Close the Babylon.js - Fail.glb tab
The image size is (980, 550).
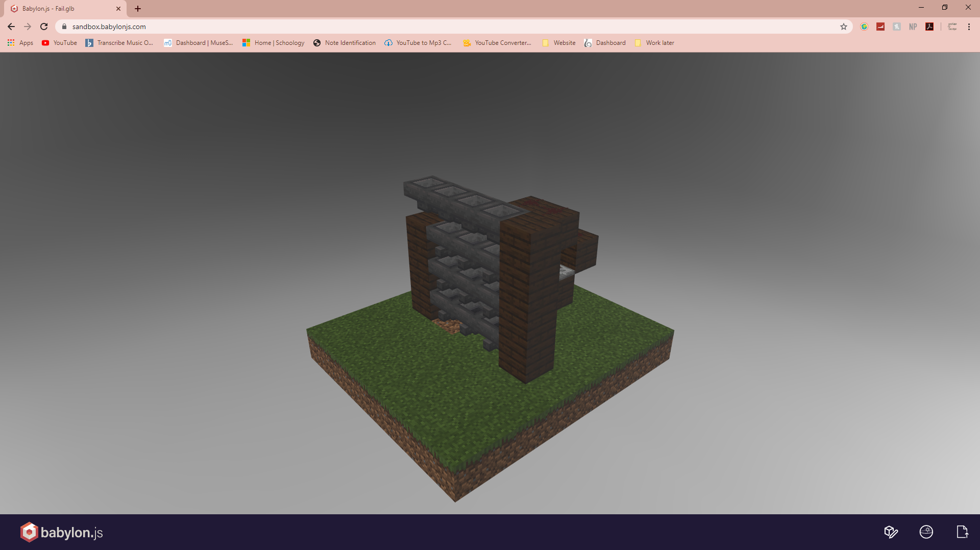pyautogui.click(x=118, y=9)
